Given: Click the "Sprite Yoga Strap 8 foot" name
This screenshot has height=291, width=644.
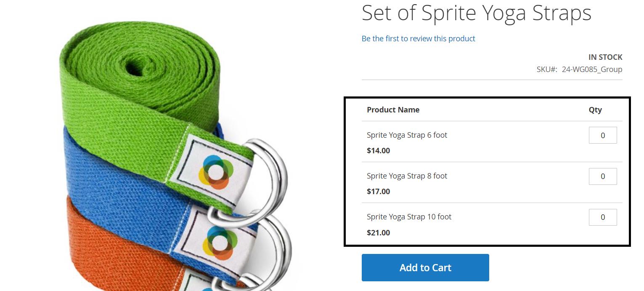Looking at the screenshot, I should pyautogui.click(x=407, y=176).
